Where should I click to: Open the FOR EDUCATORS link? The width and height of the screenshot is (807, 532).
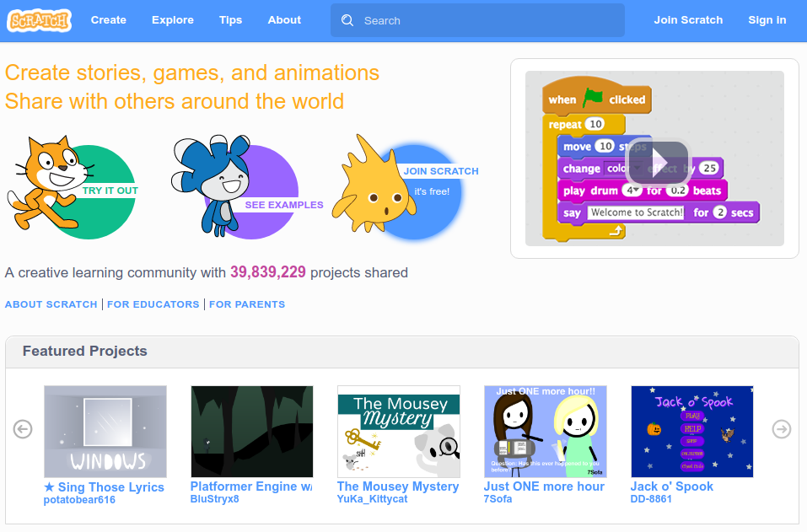tap(153, 304)
